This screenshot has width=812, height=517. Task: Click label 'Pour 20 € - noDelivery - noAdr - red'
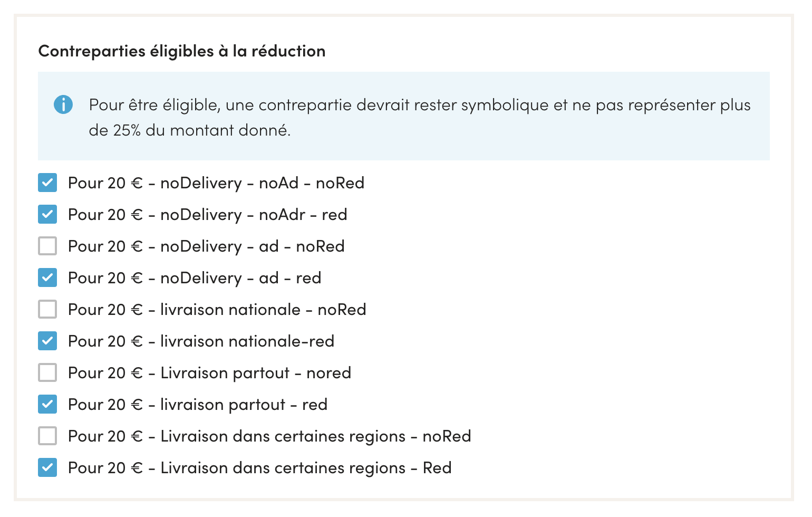click(208, 215)
